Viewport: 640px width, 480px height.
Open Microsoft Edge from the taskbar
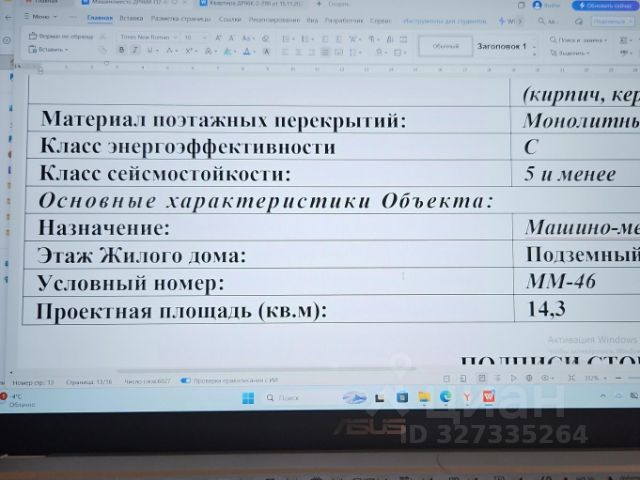445,396
